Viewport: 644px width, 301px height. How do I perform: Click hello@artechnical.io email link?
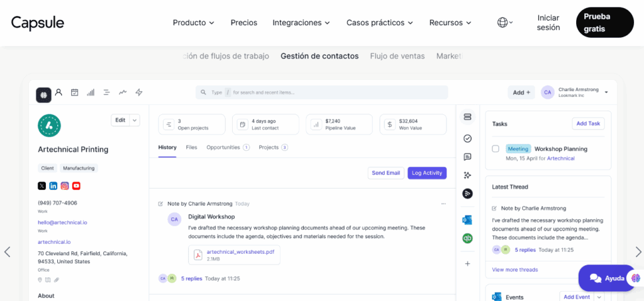pyautogui.click(x=62, y=222)
